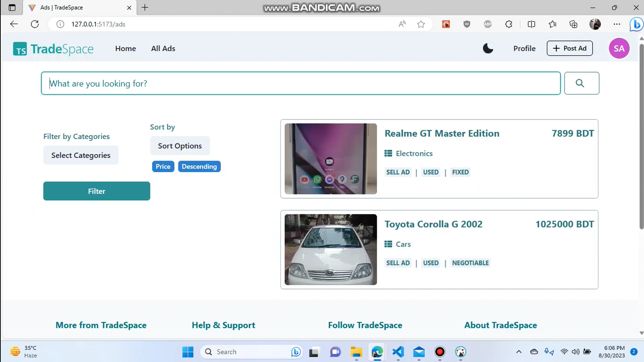Viewport: 644px width, 362px height.
Task: Click the magnifier search button
Action: point(581,83)
